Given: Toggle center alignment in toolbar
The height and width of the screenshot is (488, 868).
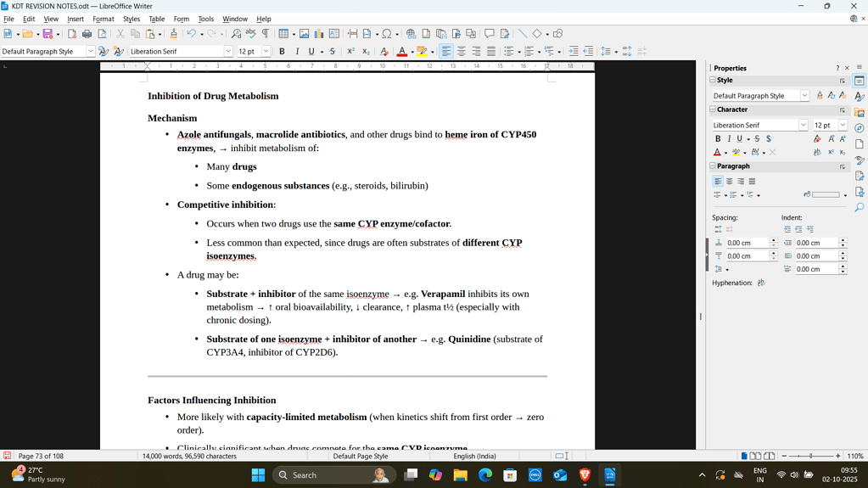Looking at the screenshot, I should pos(461,51).
